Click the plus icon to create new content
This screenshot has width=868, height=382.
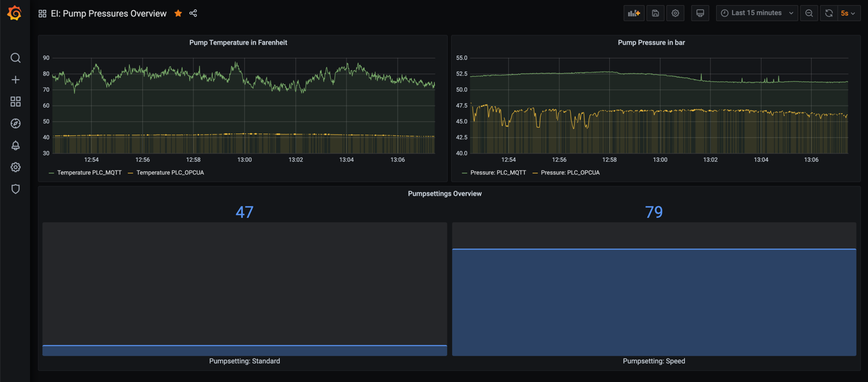(x=15, y=79)
